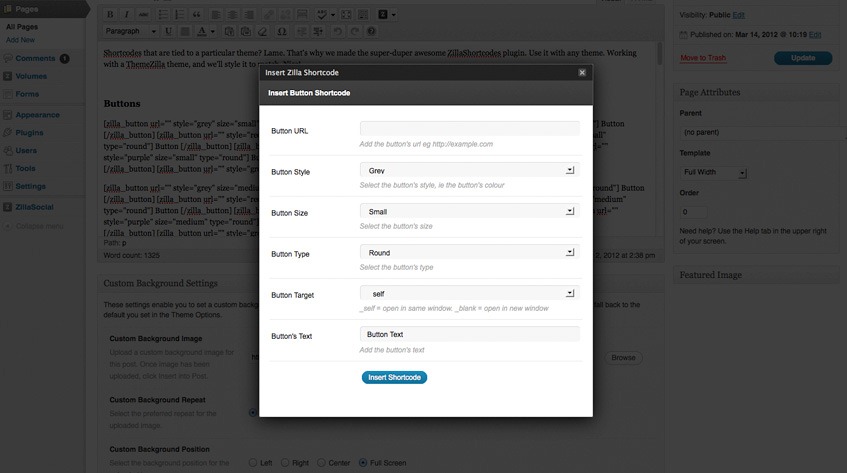Click the Button URL input field

point(469,129)
